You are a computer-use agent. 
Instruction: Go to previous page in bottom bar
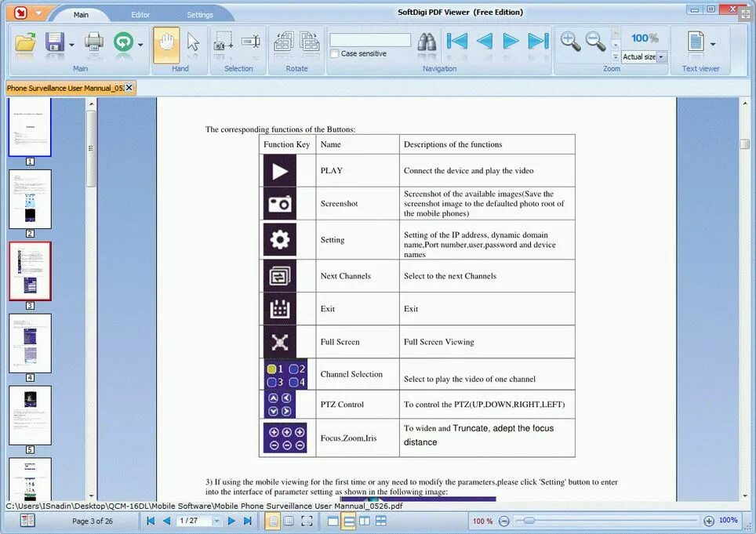pos(167,521)
